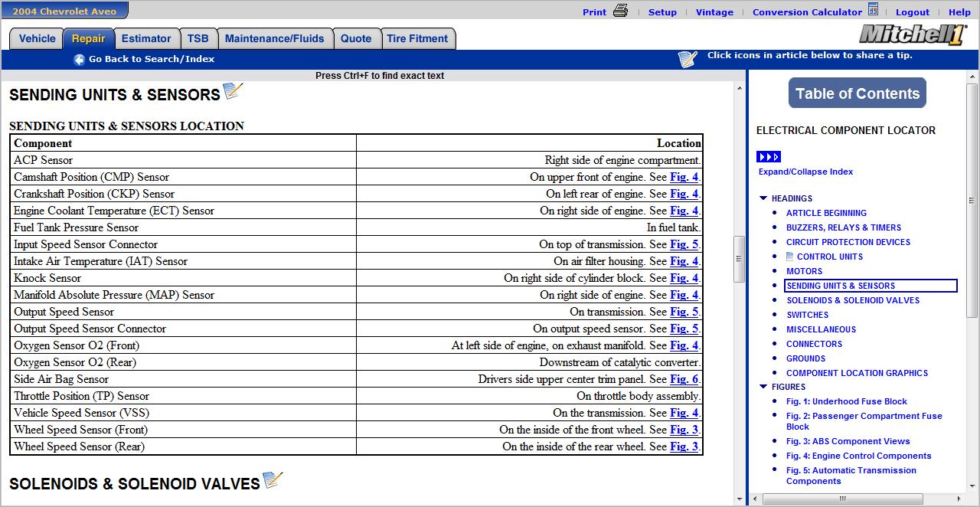Select SENDING UNITS & SENSORS index entry
This screenshot has height=507, width=980.
pos(871,286)
